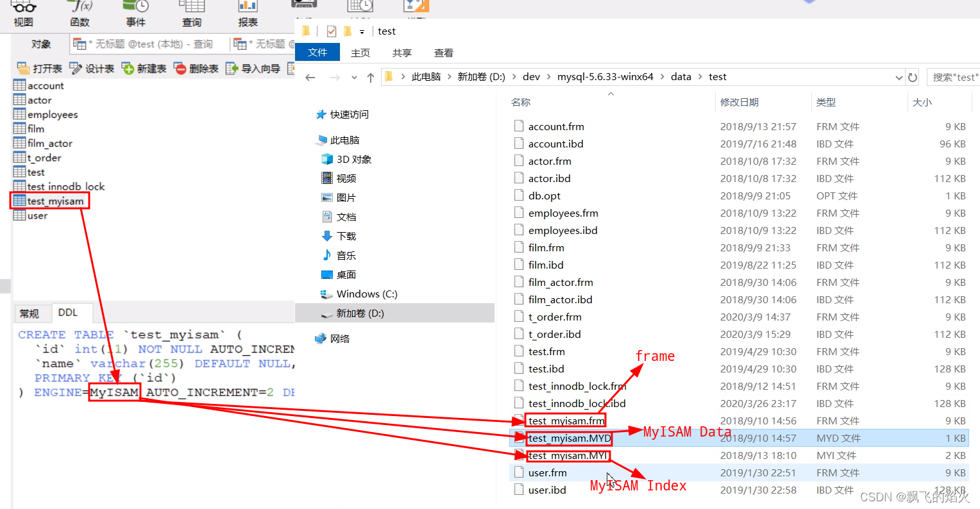Select the film_actor table in Navicat

[43, 143]
